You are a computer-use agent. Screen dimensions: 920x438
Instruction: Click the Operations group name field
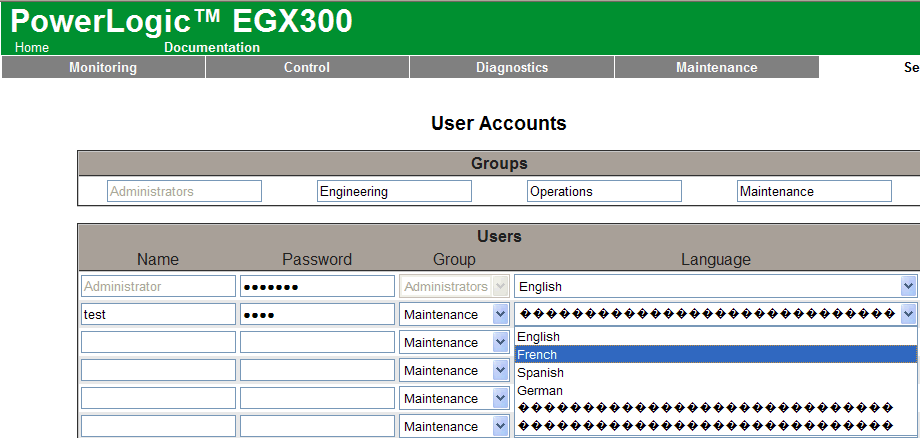point(604,191)
